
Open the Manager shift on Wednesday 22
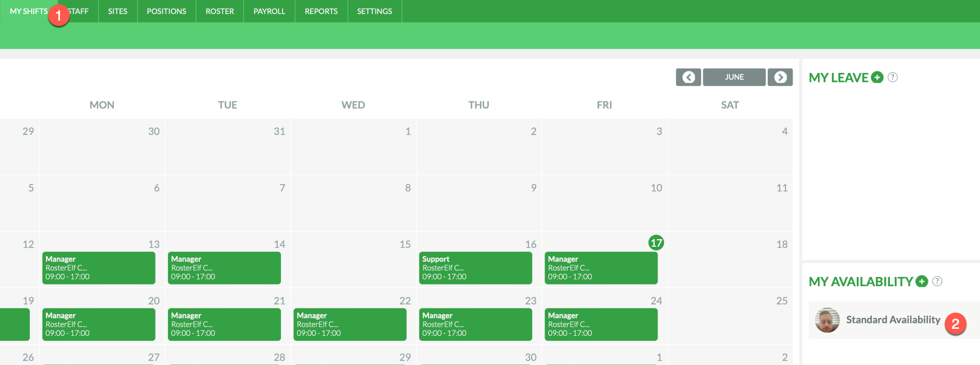[x=350, y=325]
